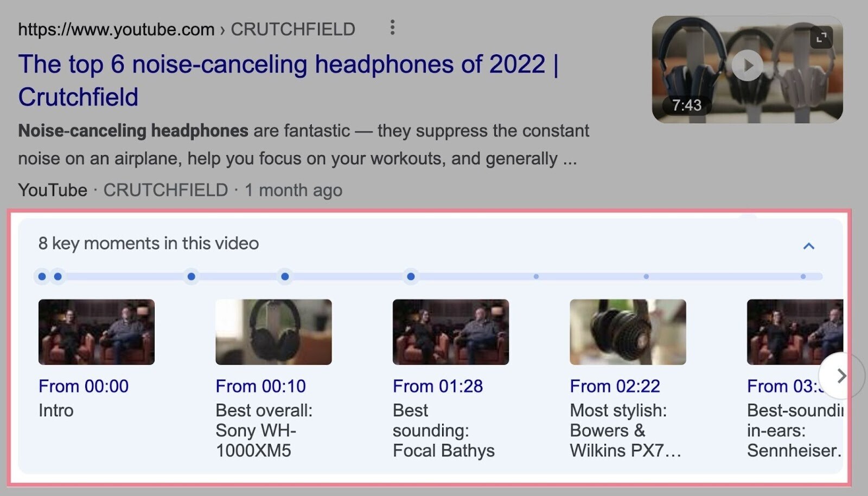Click the next arrow to see more moments
Screen dimensions: 868x496
[x=841, y=376]
